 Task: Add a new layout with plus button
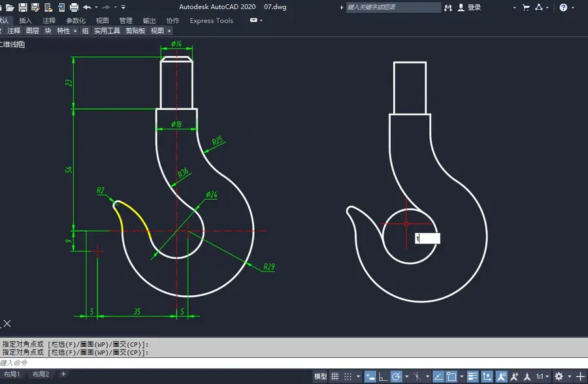click(x=63, y=374)
